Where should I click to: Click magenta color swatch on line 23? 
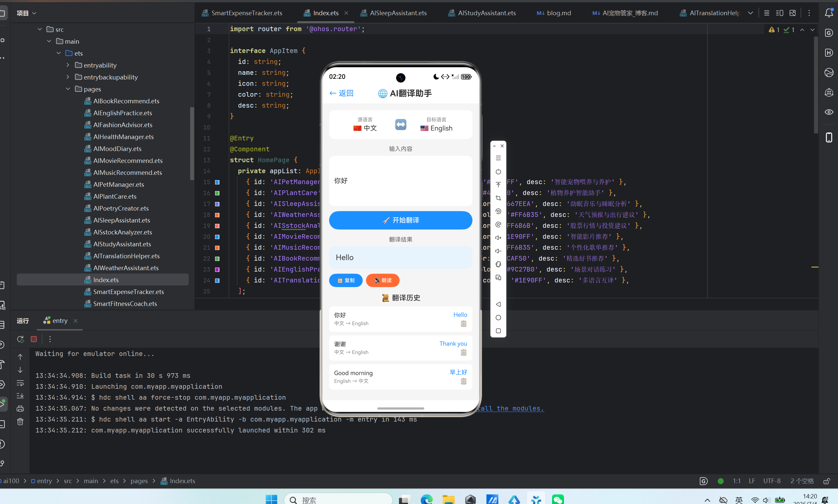[x=217, y=269]
